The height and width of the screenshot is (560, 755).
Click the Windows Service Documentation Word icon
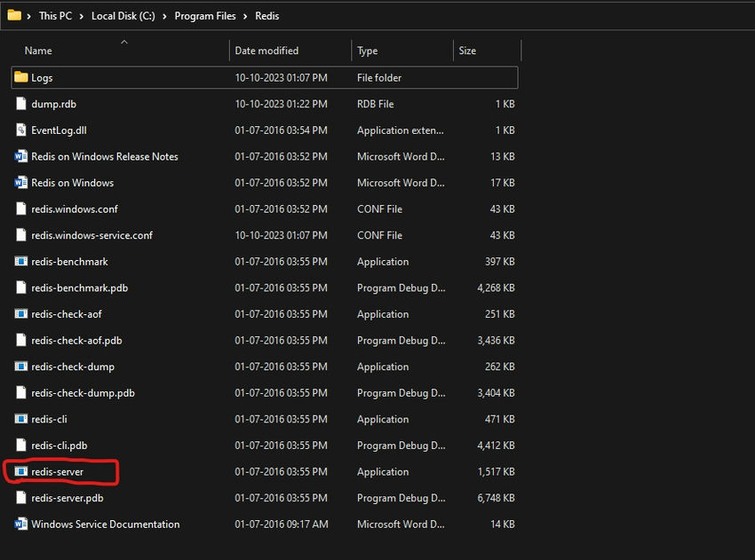pos(20,524)
